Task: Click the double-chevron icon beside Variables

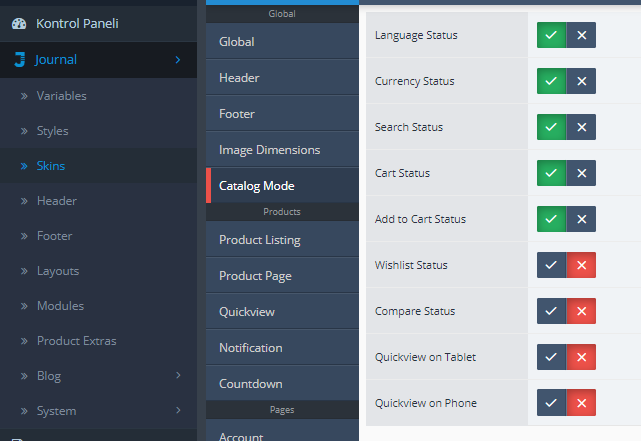Action: coord(24,96)
